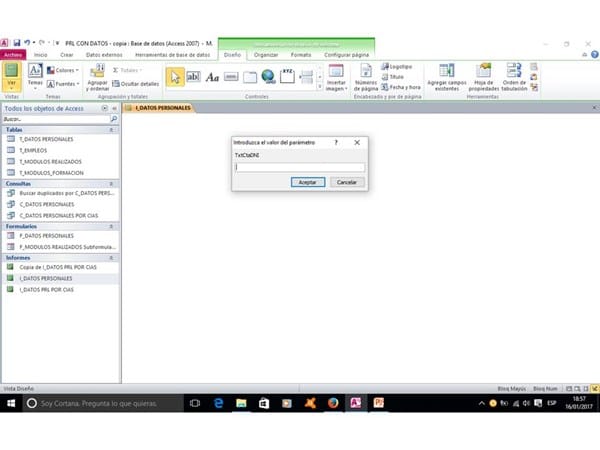Collapse the navigation pane with shutter arrow
The width and height of the screenshot is (600, 450).
tap(114, 109)
